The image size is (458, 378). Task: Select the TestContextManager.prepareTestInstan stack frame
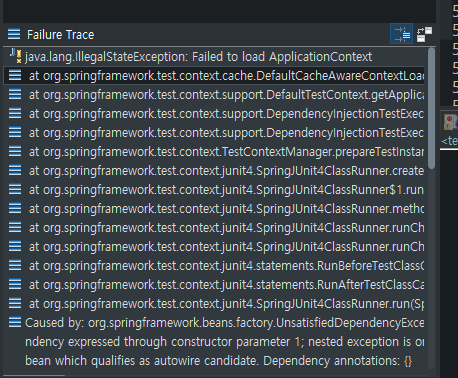click(x=214, y=152)
